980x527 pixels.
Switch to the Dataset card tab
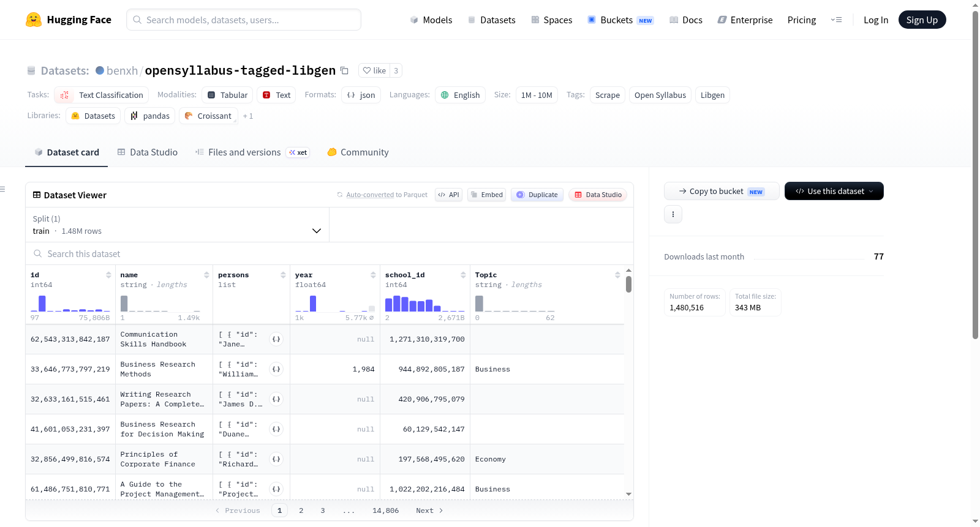pyautogui.click(x=67, y=152)
